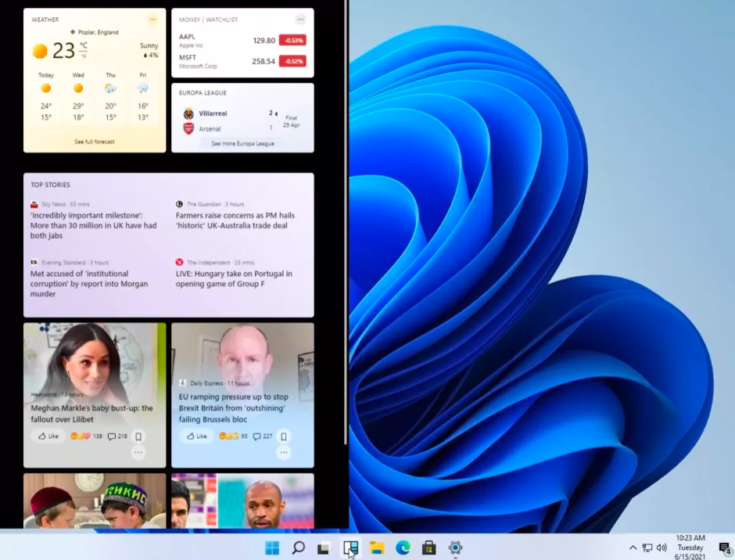Click the Top Stories header

50,185
